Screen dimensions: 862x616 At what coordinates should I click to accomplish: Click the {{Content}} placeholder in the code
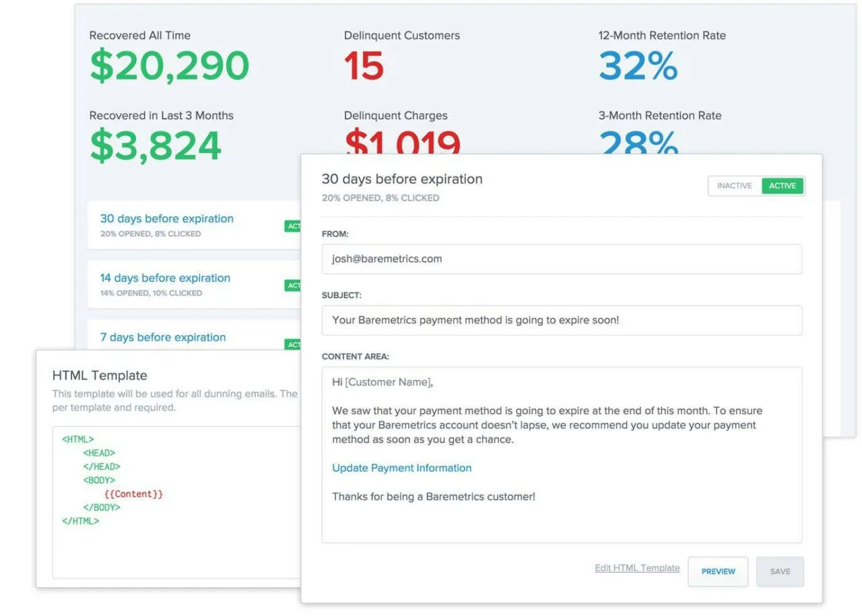[x=133, y=494]
